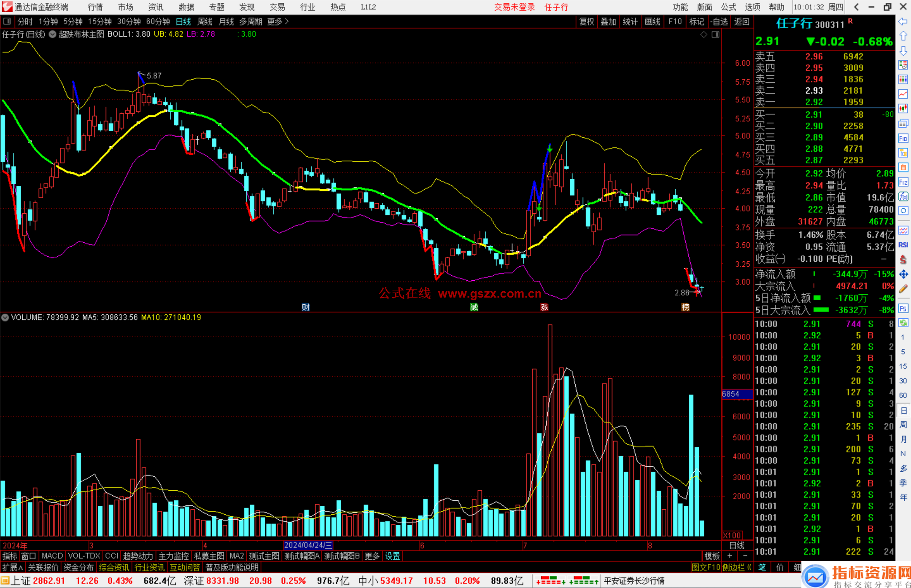Select the MACD indicator tab
Viewport: 911px width, 588px height.
(x=52, y=556)
